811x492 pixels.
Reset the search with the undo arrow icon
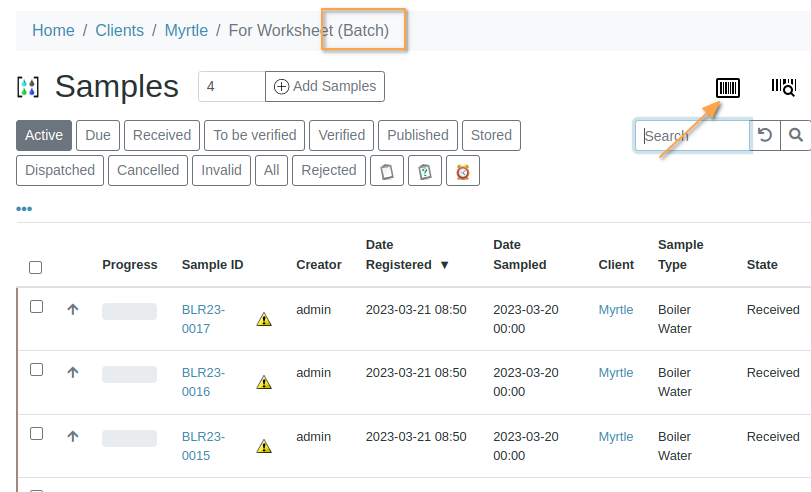[x=765, y=135]
